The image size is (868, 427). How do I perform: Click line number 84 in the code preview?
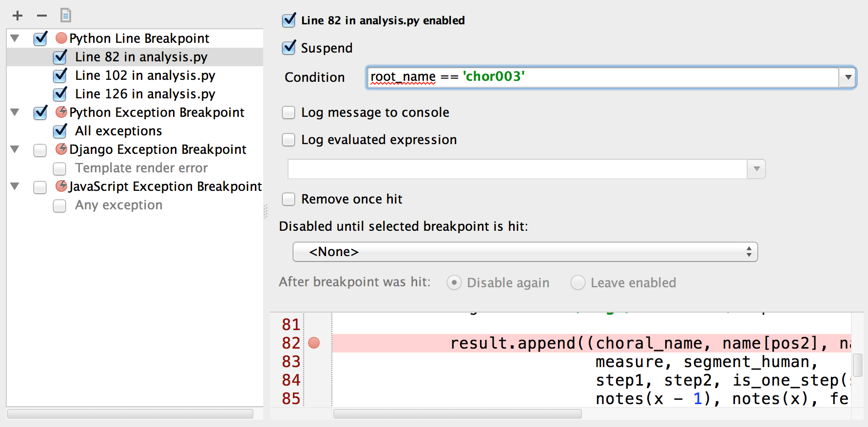pos(291,380)
